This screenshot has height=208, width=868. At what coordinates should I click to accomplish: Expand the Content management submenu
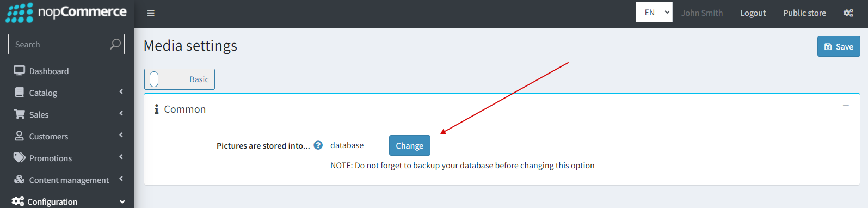(67, 180)
